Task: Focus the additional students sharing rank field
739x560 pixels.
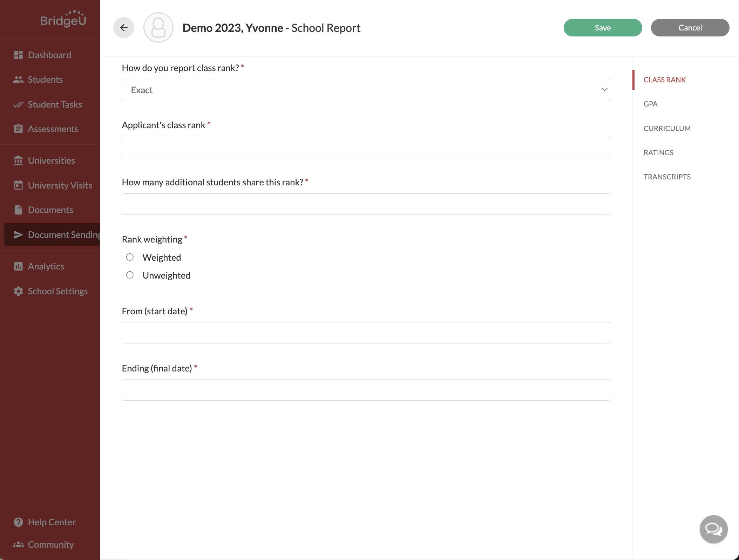Action: [x=366, y=204]
